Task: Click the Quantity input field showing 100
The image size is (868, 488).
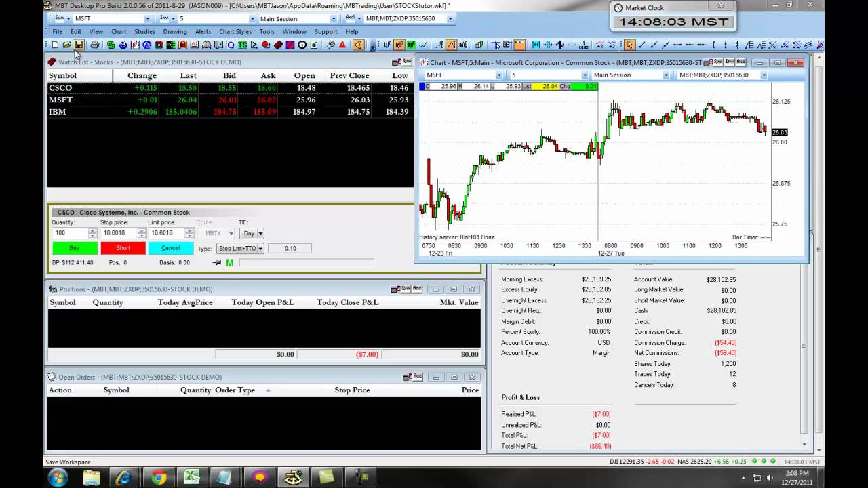Action: pos(71,233)
